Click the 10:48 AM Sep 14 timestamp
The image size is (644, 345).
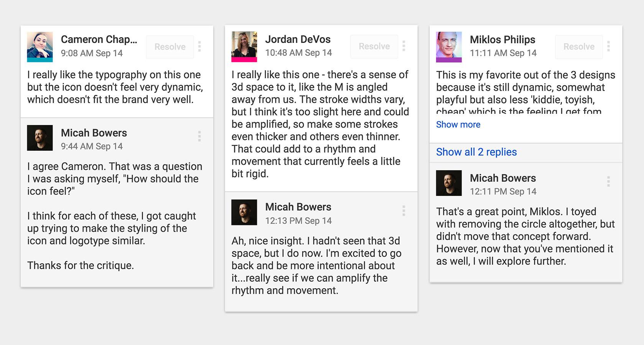(298, 53)
